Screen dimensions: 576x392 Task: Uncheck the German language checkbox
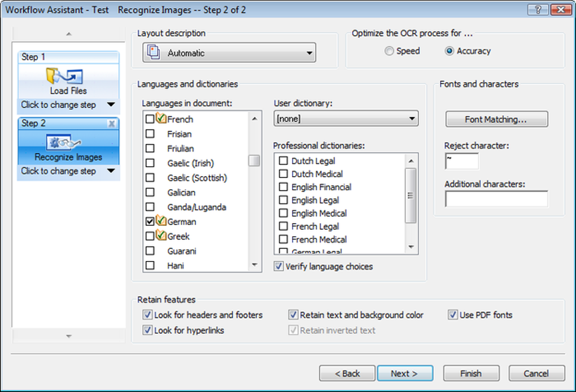click(150, 222)
